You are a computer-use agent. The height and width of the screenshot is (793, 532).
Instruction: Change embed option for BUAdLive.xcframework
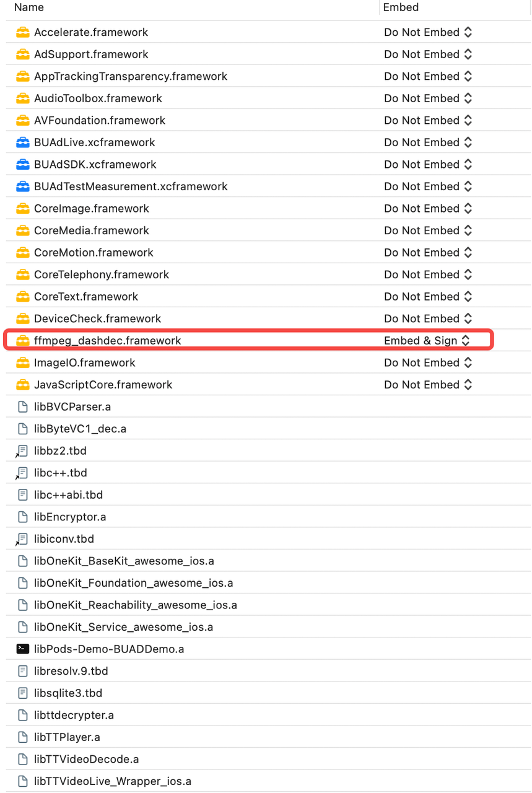click(428, 142)
